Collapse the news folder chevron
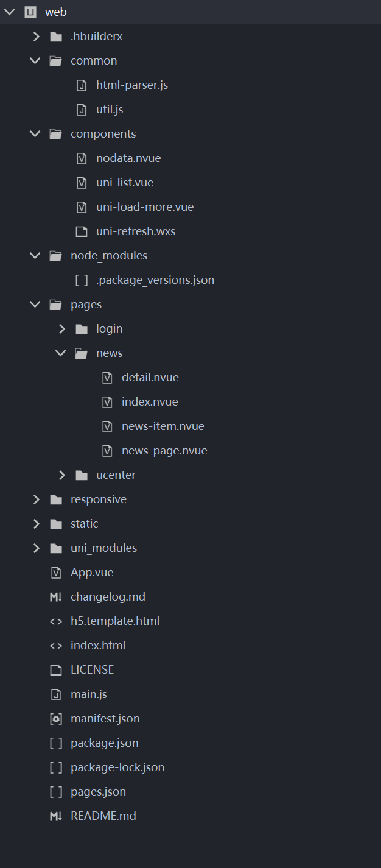The width and height of the screenshot is (381, 868). pyautogui.click(x=61, y=353)
